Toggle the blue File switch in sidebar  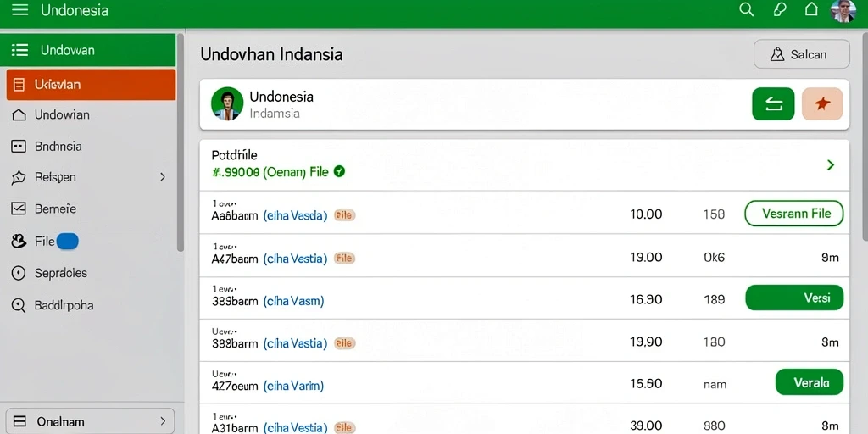click(68, 242)
